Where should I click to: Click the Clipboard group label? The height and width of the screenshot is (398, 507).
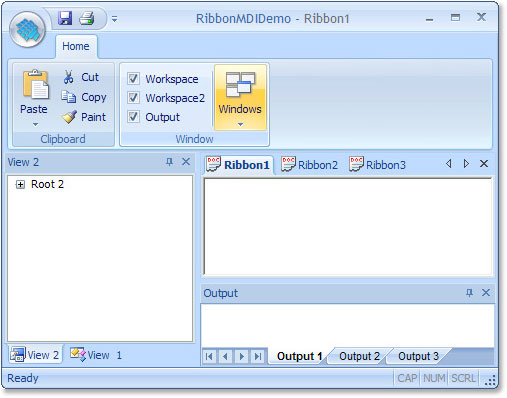(63, 139)
